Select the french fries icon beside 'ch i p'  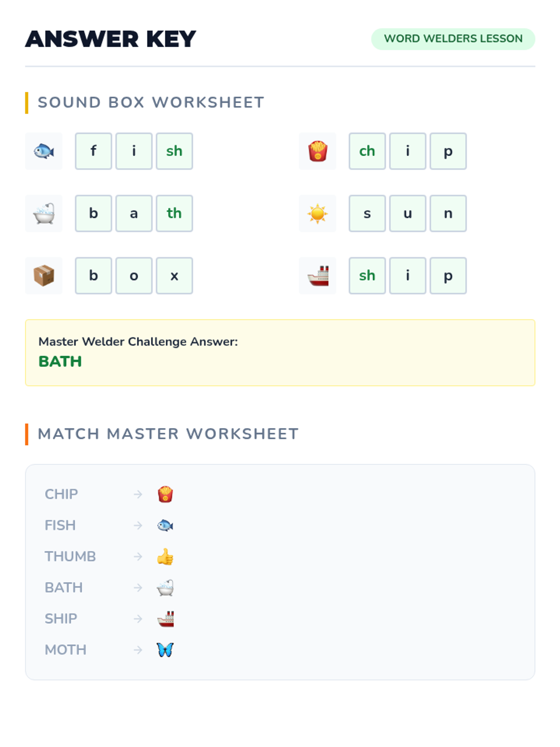(318, 151)
